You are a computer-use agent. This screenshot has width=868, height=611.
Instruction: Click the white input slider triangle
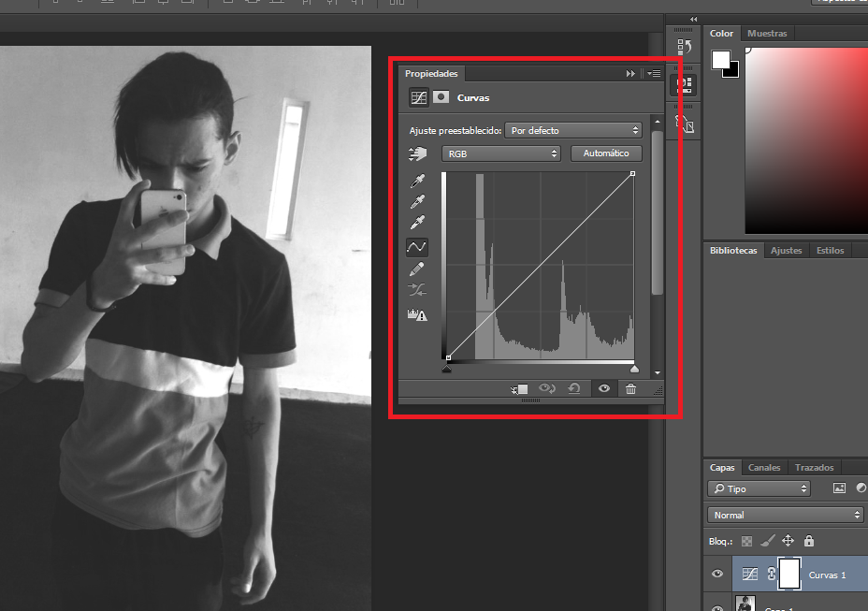tap(634, 369)
